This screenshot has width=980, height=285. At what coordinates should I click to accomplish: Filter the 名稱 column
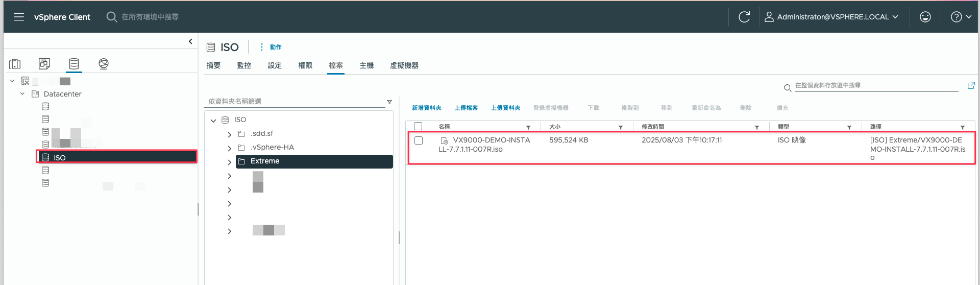coord(528,127)
